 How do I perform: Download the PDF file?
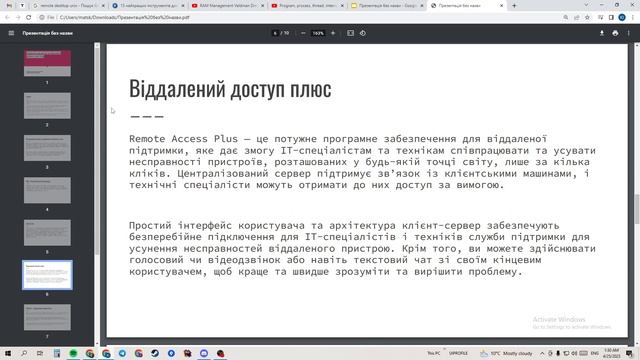click(x=602, y=33)
